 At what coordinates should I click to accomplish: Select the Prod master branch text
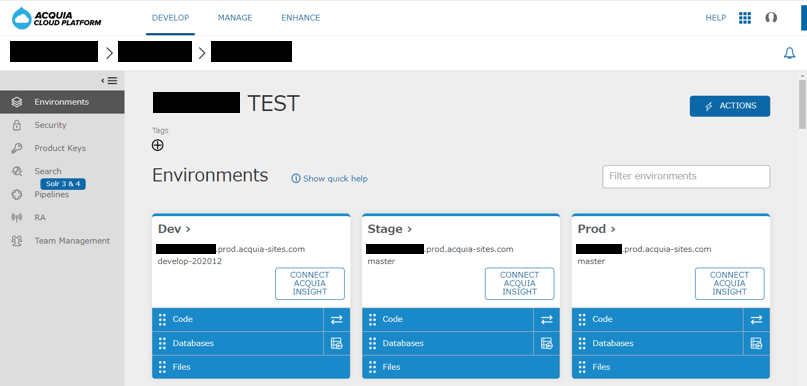point(591,261)
